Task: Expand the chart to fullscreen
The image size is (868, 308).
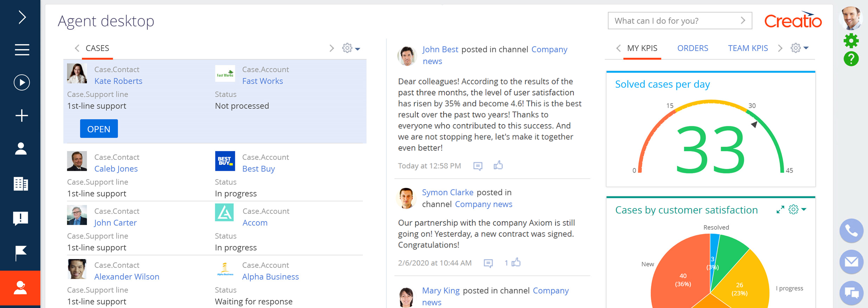Action: tap(780, 210)
